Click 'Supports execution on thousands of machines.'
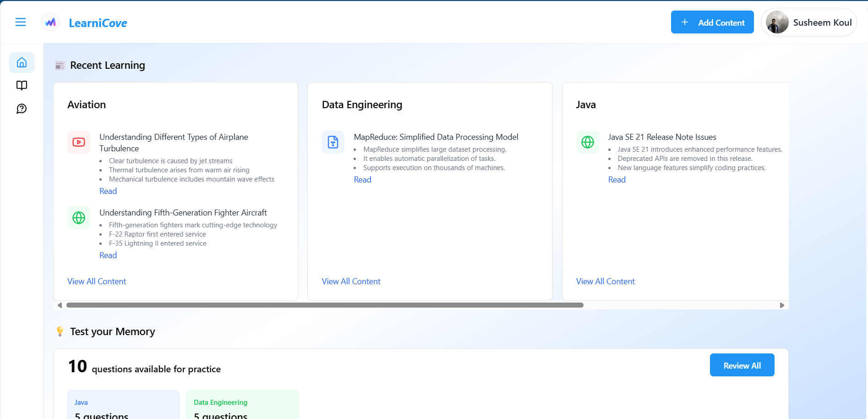868x419 pixels. pos(434,168)
